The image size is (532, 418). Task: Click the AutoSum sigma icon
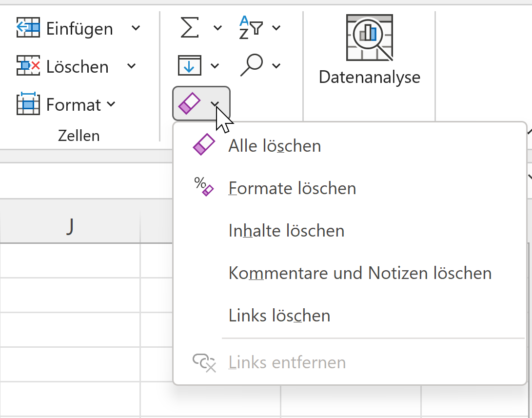pyautogui.click(x=190, y=27)
